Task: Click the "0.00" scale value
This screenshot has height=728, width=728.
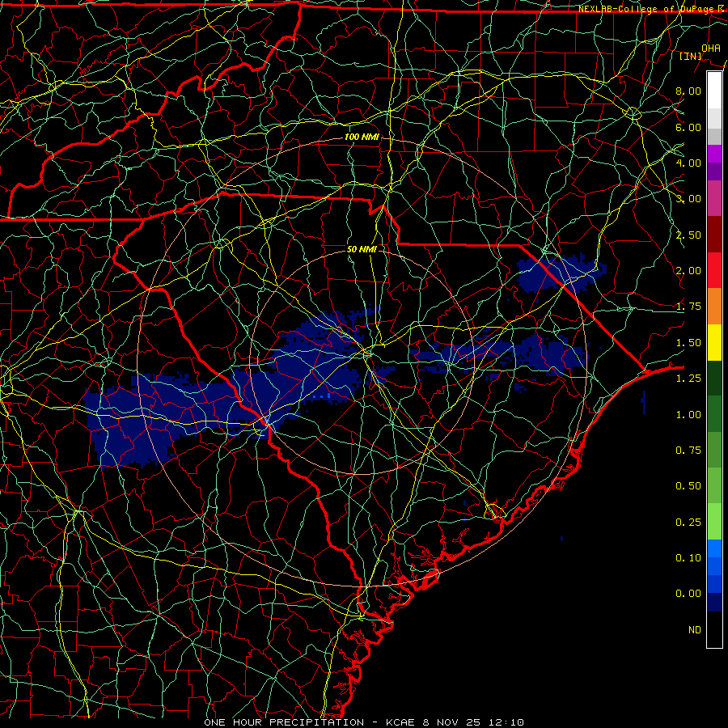Action: tap(688, 594)
